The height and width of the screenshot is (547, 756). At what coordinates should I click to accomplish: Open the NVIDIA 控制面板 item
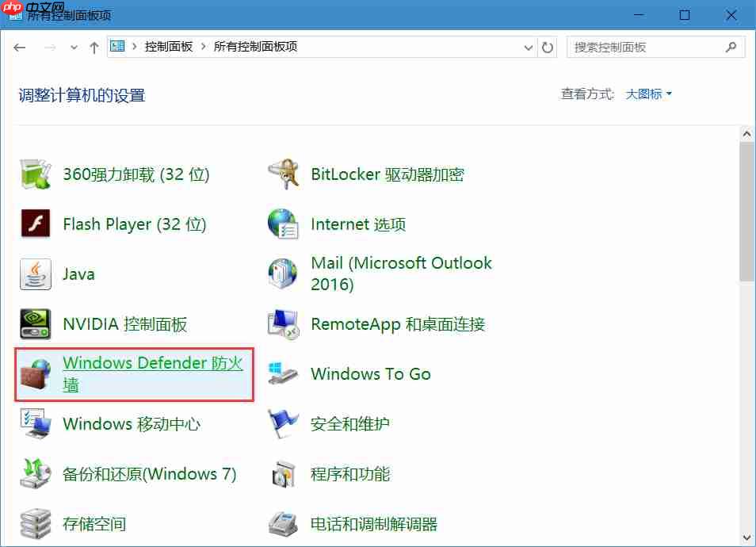[x=131, y=323]
